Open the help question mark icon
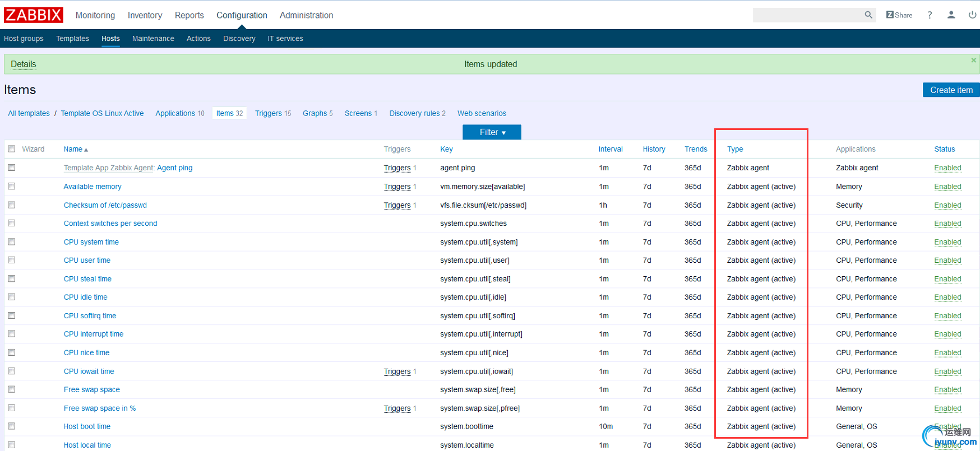The image size is (980, 451). [930, 15]
